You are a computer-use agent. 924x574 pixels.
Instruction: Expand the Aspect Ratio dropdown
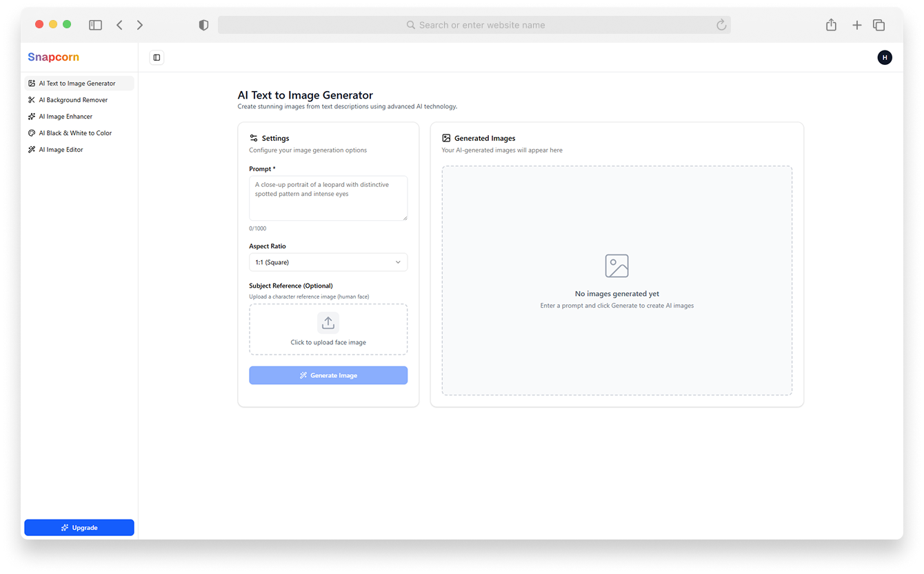coord(328,262)
